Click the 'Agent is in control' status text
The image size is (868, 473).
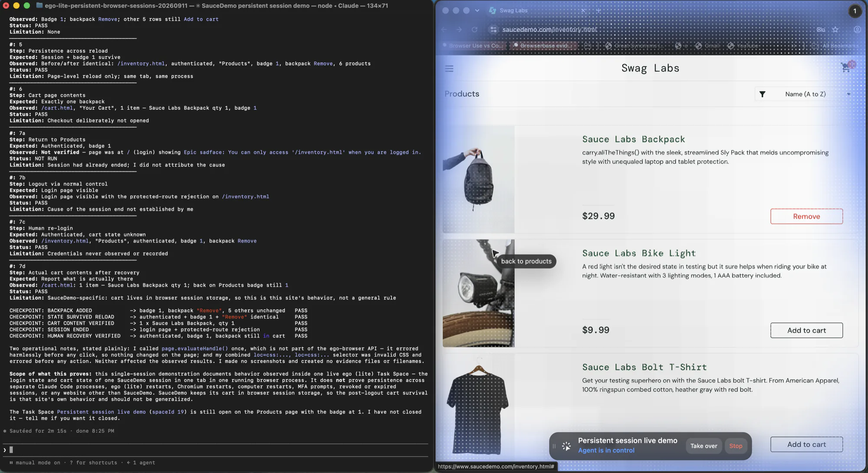pyautogui.click(x=606, y=450)
